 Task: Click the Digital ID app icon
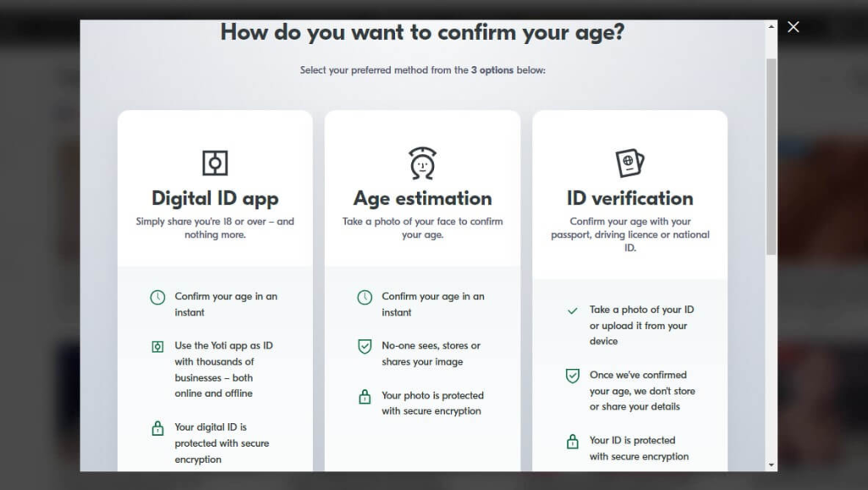[214, 163]
